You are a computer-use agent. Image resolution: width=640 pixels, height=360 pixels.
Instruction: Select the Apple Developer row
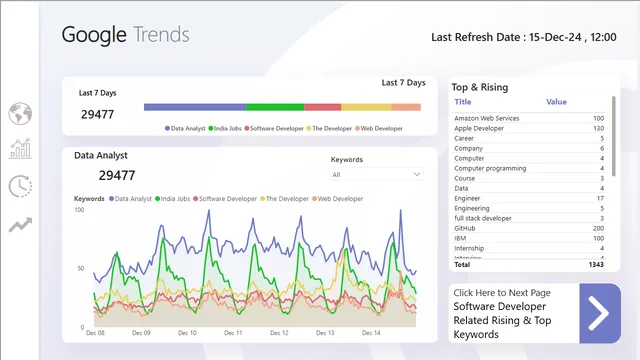(529, 128)
